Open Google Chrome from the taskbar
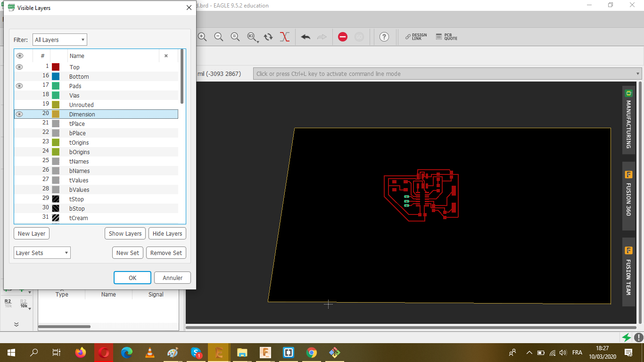The width and height of the screenshot is (644, 362). [x=311, y=353]
